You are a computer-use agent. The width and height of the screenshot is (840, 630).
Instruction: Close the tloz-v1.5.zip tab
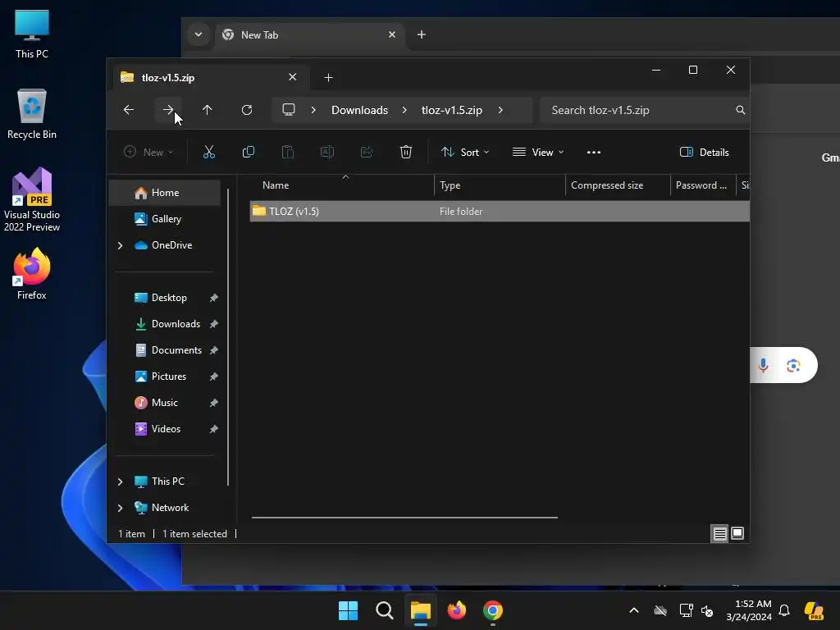pos(293,77)
